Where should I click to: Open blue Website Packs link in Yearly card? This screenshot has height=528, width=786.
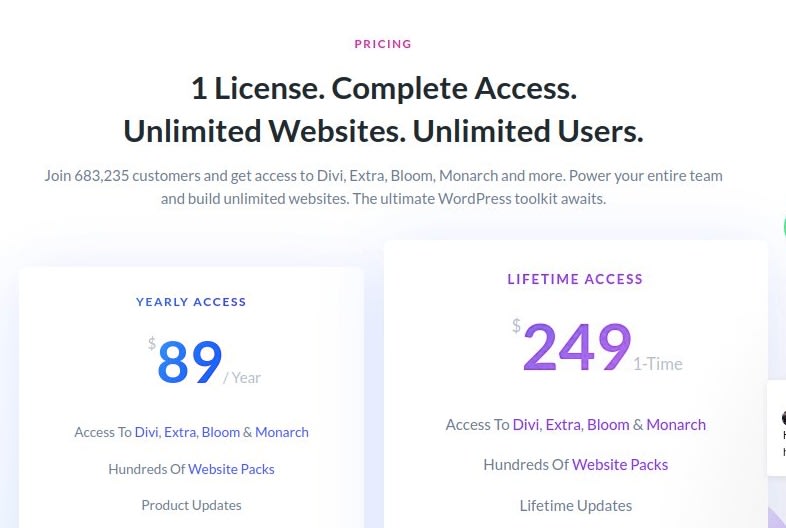[231, 469]
